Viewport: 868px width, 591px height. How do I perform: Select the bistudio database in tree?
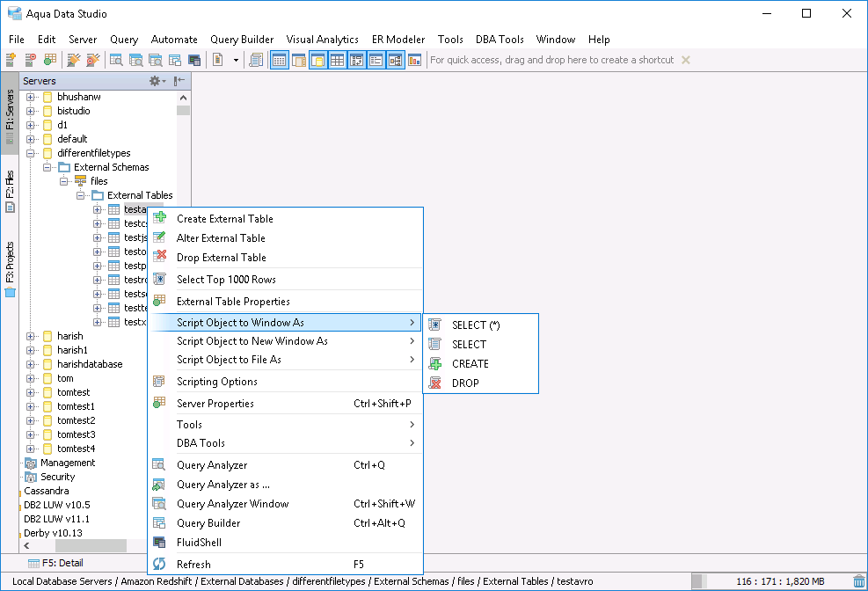coord(74,111)
